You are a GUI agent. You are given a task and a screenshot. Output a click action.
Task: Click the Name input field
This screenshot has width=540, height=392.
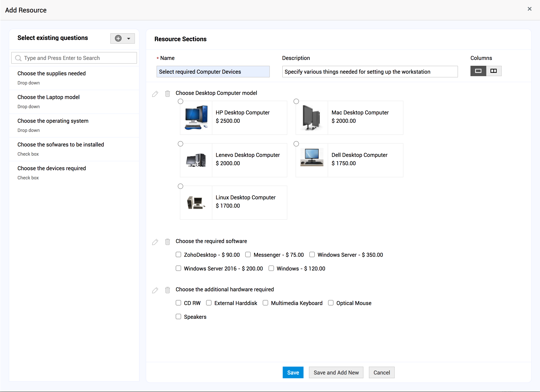213,72
